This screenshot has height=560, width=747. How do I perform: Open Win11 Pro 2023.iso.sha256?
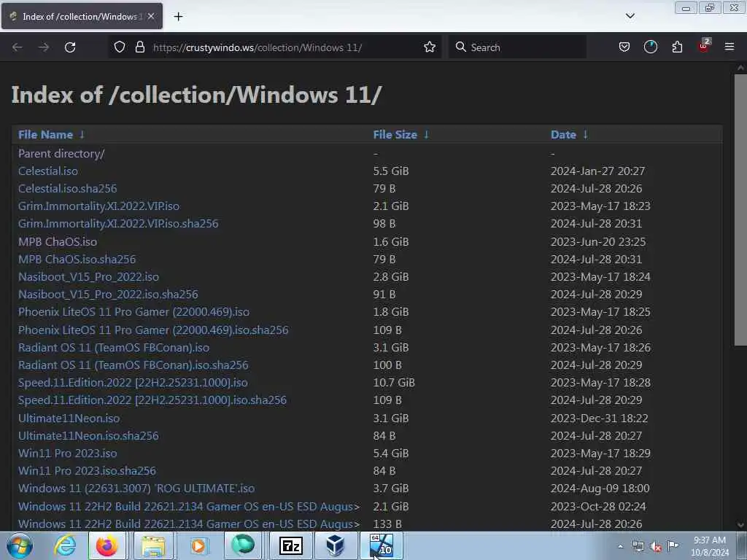click(87, 471)
